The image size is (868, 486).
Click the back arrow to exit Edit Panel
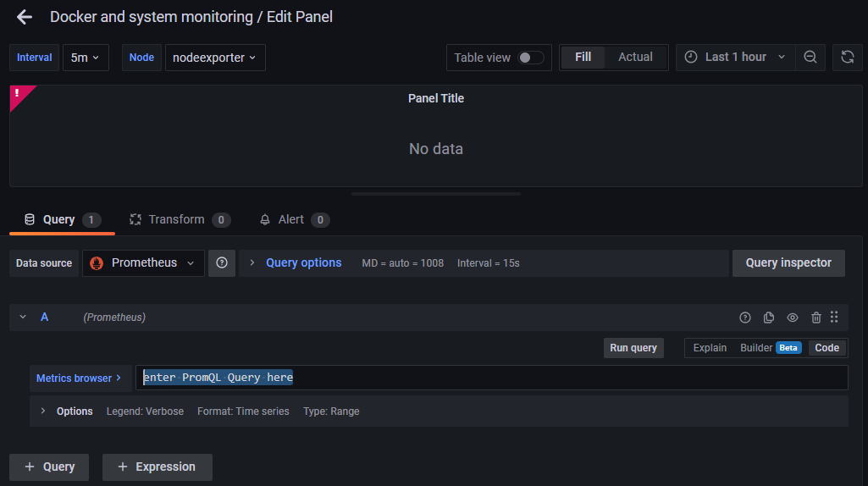click(x=24, y=17)
